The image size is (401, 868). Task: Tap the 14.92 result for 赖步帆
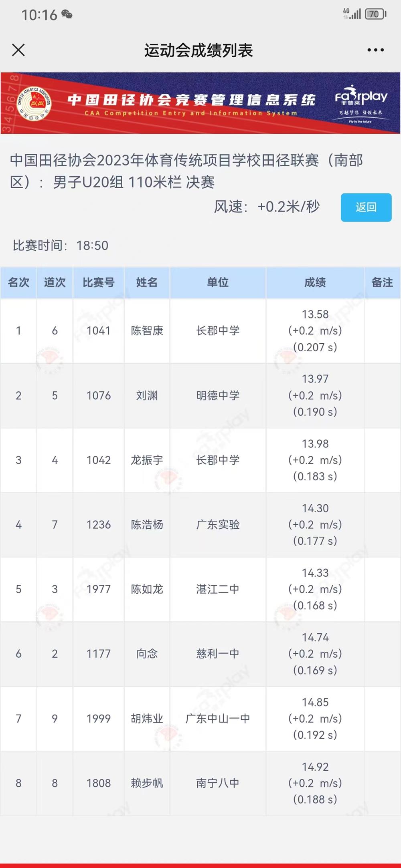[315, 767]
